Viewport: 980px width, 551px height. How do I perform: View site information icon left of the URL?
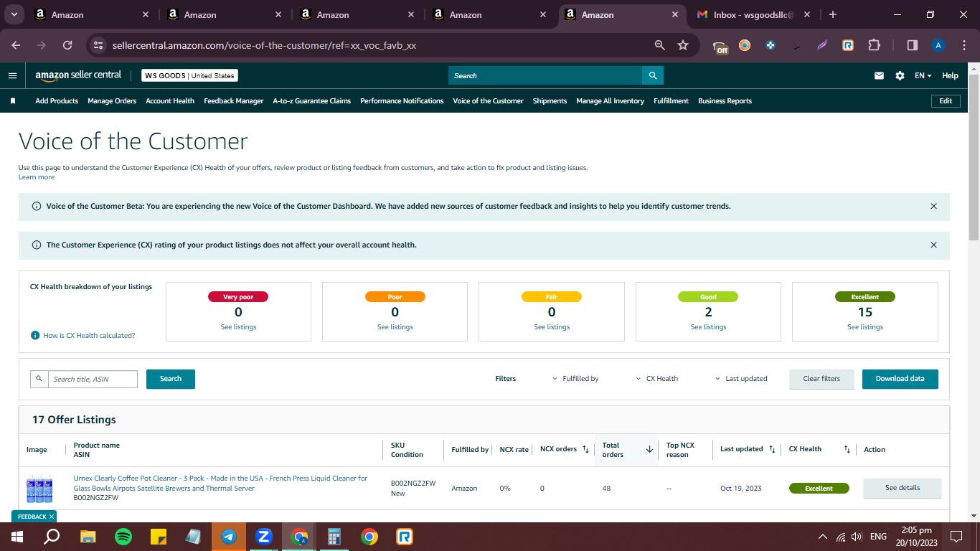point(98,45)
